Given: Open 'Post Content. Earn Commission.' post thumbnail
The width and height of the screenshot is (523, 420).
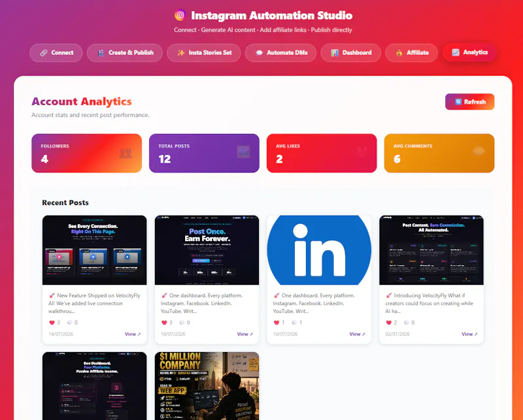Looking at the screenshot, I should [x=431, y=250].
